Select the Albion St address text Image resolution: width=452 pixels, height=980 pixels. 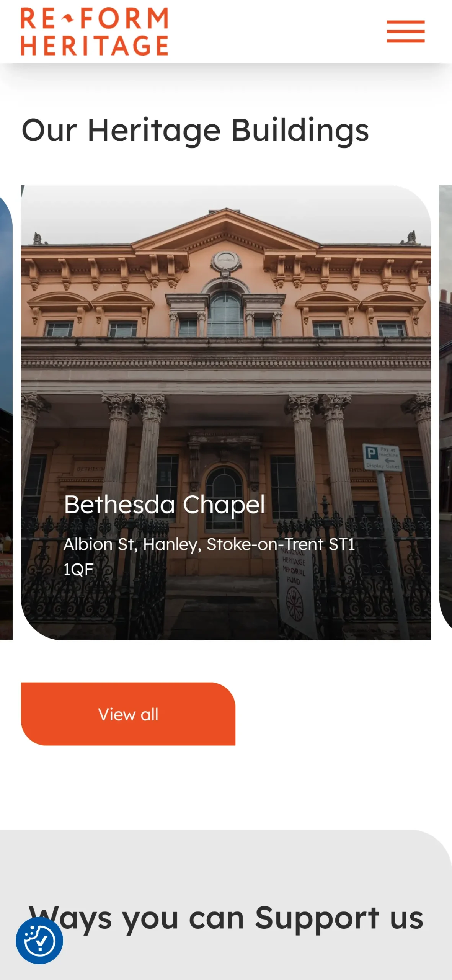209,557
